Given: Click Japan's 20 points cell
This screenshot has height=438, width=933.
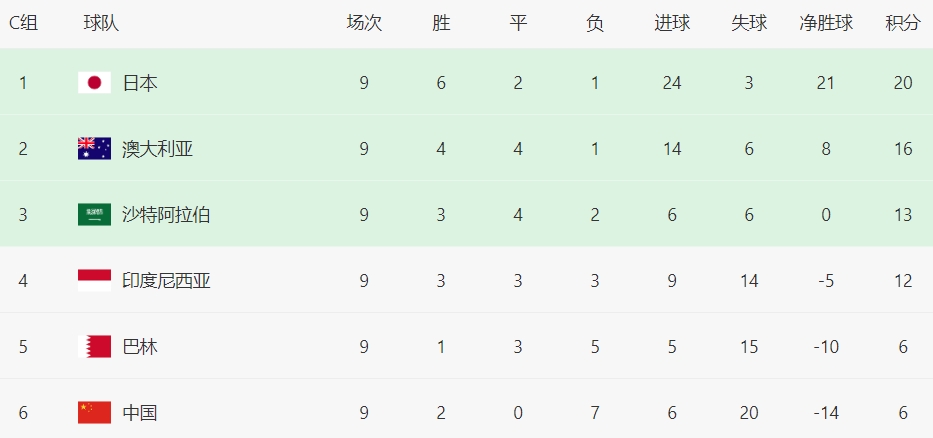Looking at the screenshot, I should tap(903, 83).
